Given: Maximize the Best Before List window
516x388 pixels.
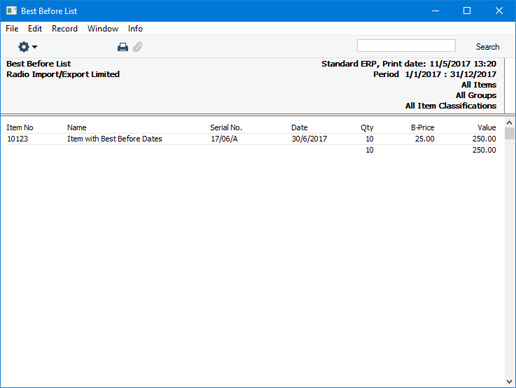Looking at the screenshot, I should tap(467, 11).
